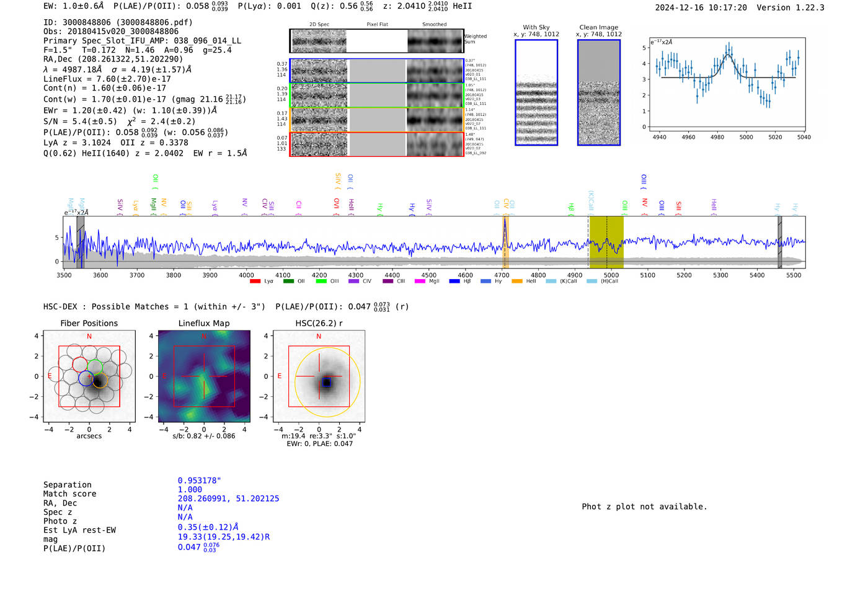Click the RA, Dec value 208.260991, 51.202125
This screenshot has height=591, width=868.
tap(228, 499)
